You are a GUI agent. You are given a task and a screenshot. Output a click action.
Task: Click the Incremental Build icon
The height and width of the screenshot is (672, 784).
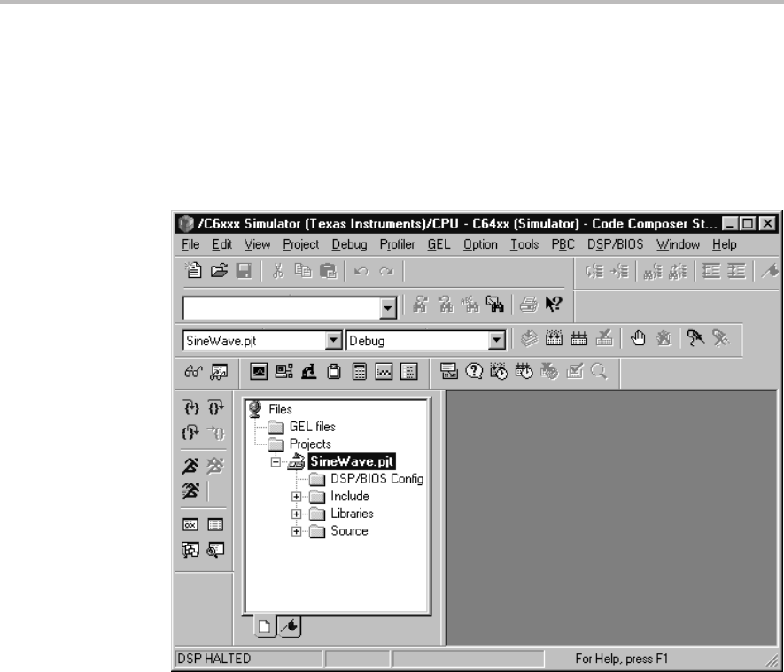coord(554,339)
